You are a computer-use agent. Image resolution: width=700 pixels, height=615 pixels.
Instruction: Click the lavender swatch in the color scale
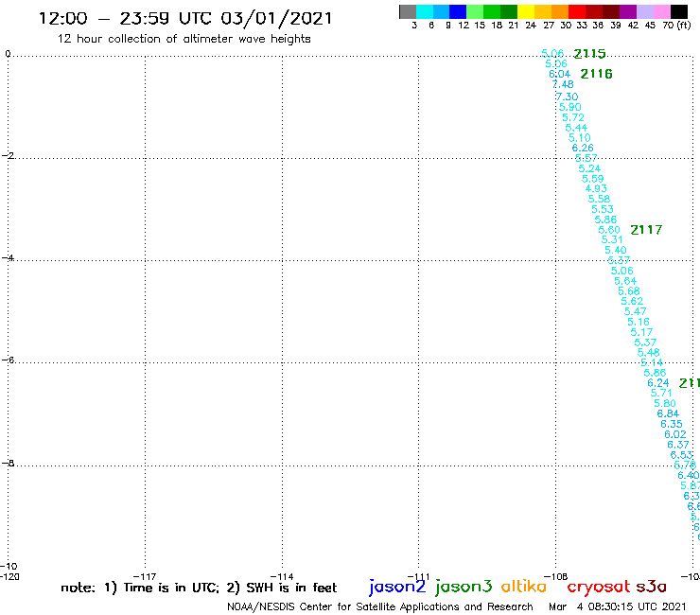(644, 11)
